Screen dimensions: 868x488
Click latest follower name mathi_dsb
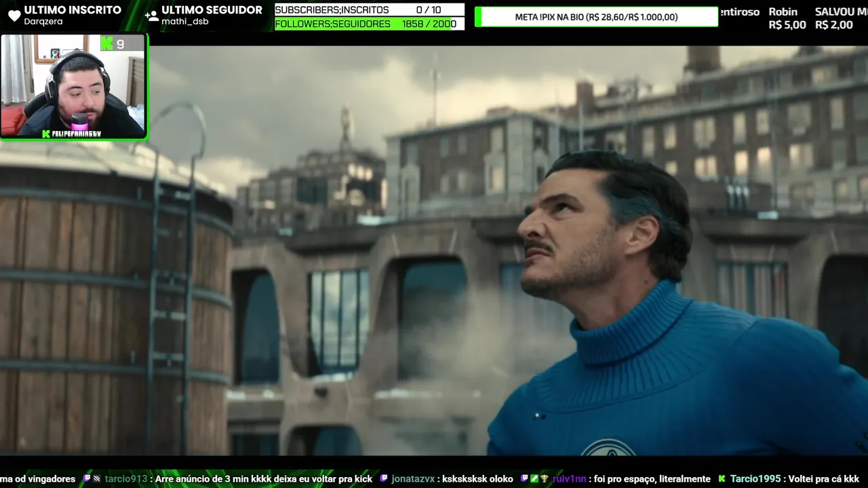pyautogui.click(x=185, y=22)
